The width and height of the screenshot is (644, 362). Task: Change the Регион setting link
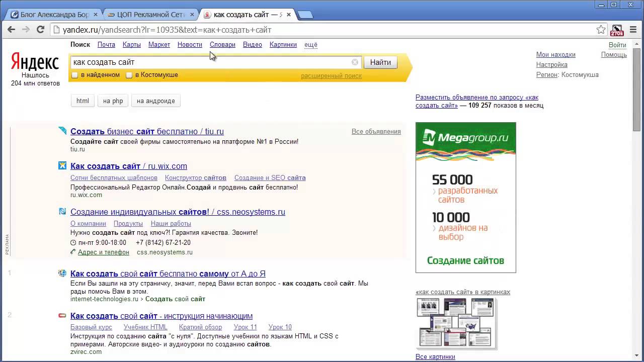click(547, 75)
